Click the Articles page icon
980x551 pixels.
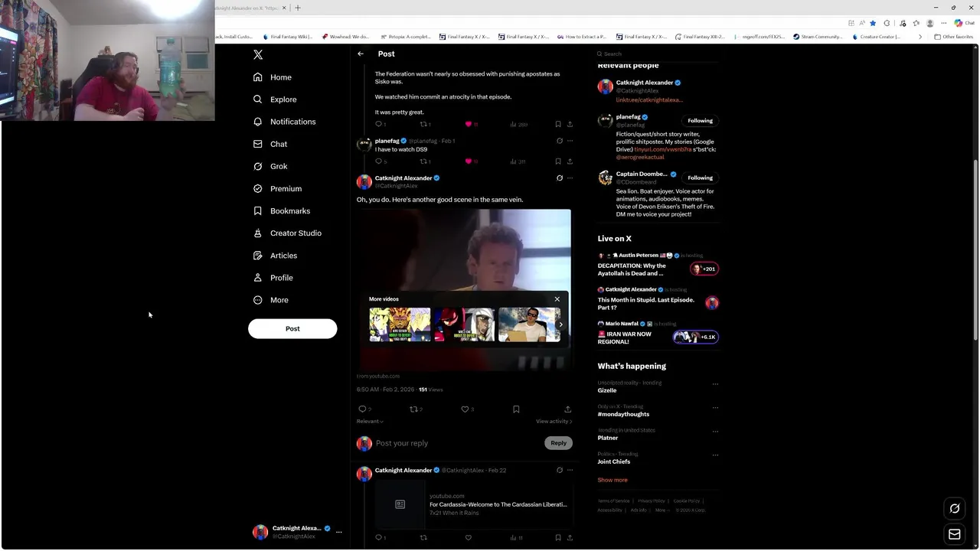click(258, 255)
